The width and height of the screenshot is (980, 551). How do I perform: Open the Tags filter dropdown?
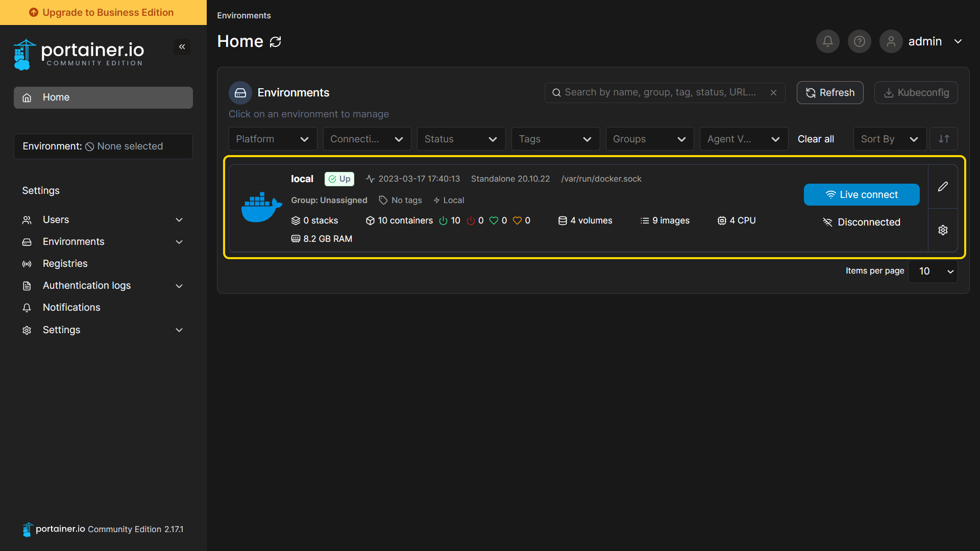tap(555, 139)
